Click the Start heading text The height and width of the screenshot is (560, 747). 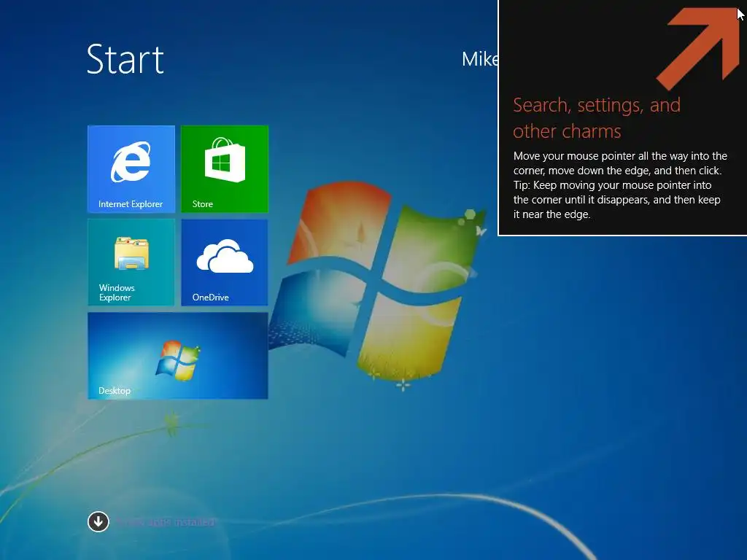pyautogui.click(x=125, y=59)
